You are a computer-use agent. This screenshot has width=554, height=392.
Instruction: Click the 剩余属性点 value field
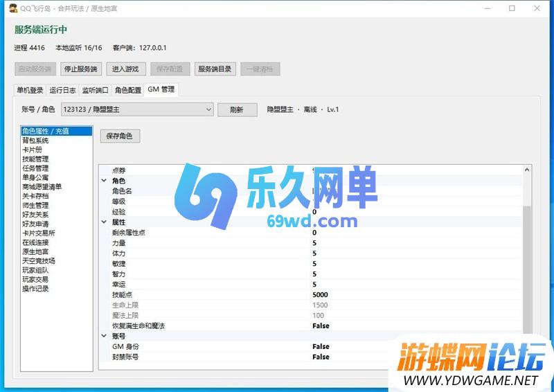(x=416, y=233)
